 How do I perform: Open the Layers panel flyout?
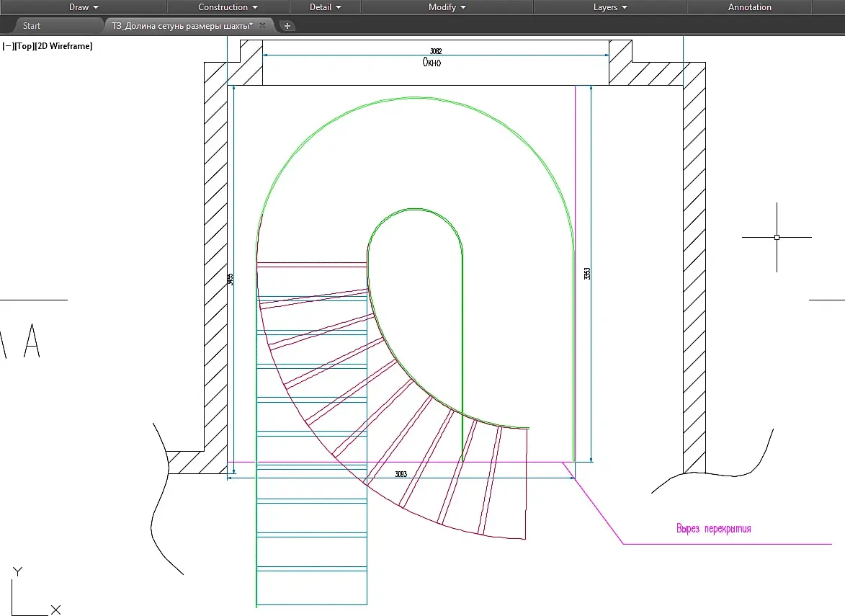point(610,7)
